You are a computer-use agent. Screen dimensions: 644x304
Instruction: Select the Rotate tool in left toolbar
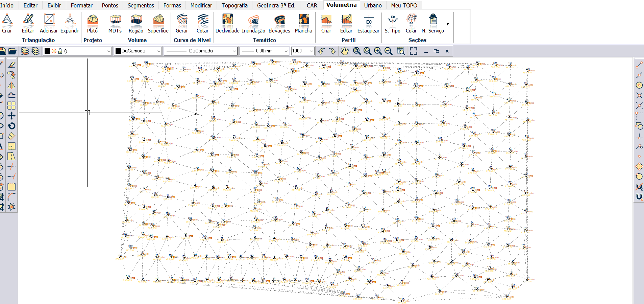[x=11, y=126]
